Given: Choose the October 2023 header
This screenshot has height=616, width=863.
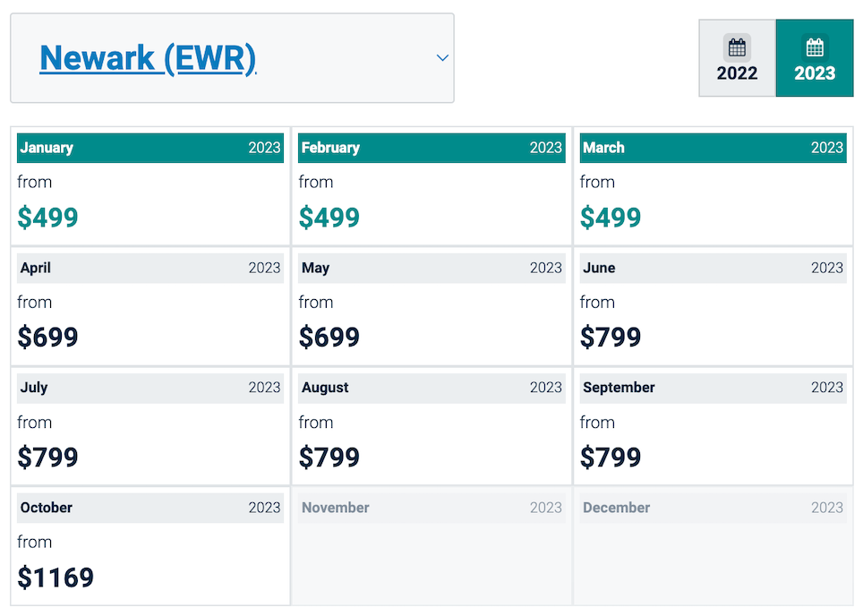Looking at the screenshot, I should click(x=150, y=508).
